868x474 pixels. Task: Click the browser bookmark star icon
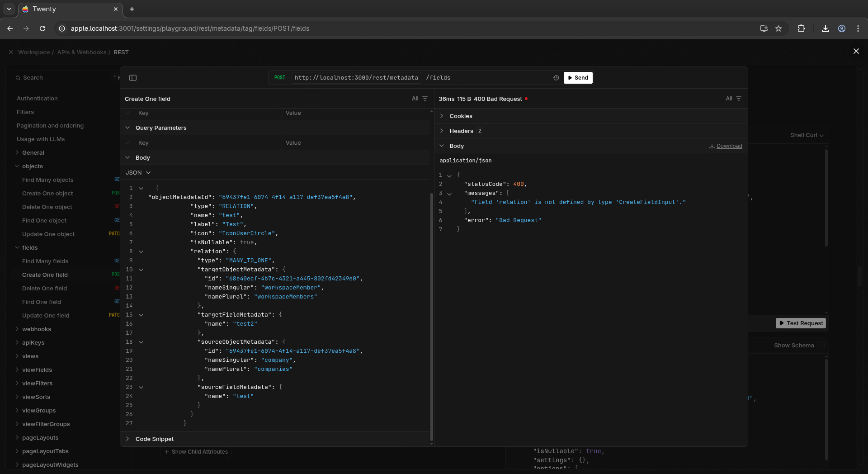[778, 28]
